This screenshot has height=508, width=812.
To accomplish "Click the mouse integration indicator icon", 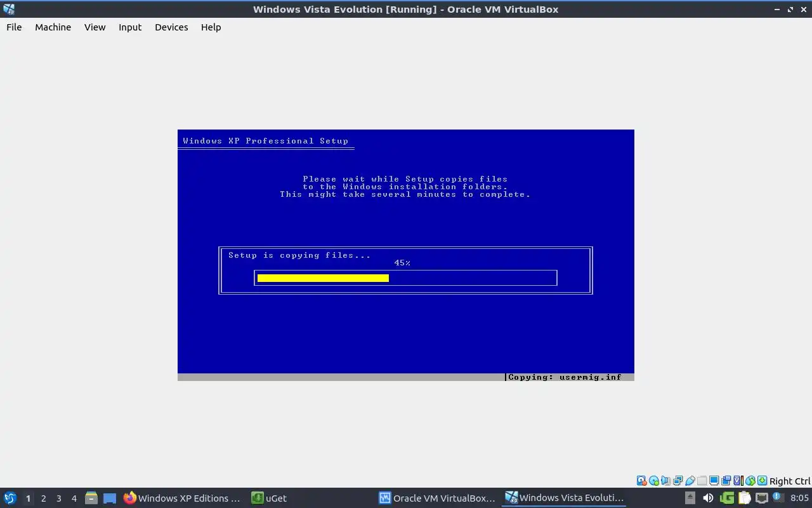I will pyautogui.click(x=750, y=481).
